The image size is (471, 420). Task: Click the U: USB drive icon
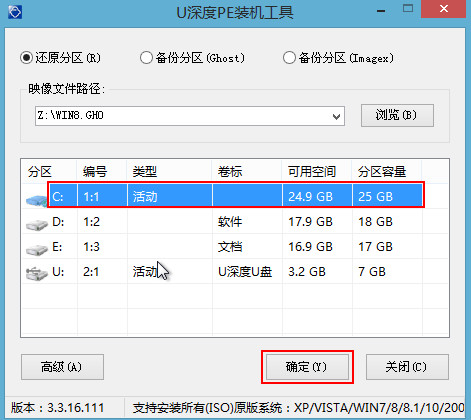click(x=37, y=275)
